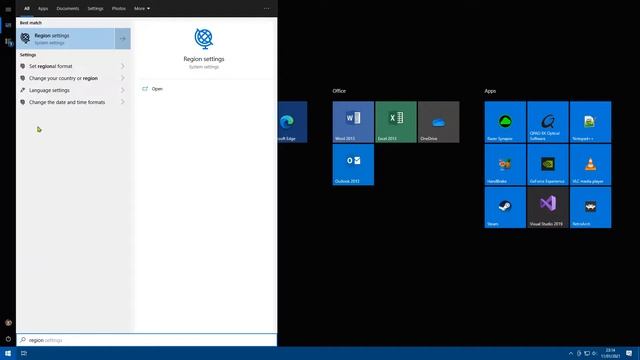
Task: Click the Office tile group header
Action: click(x=339, y=91)
